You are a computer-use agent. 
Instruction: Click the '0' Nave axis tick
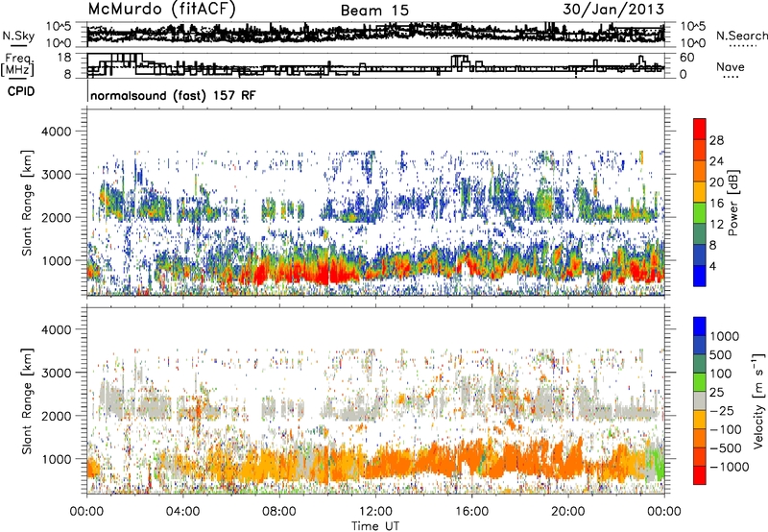684,75
